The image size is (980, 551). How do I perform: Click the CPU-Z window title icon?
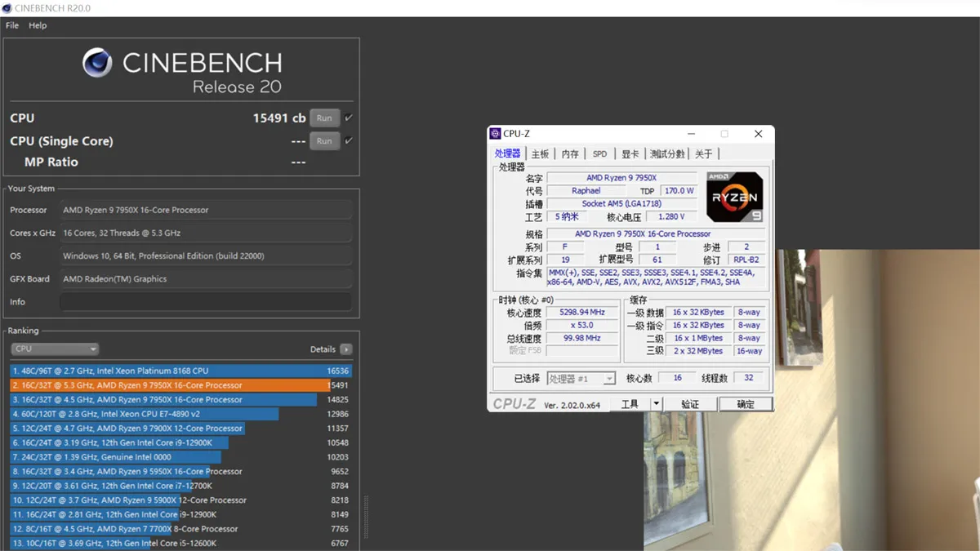coord(495,134)
